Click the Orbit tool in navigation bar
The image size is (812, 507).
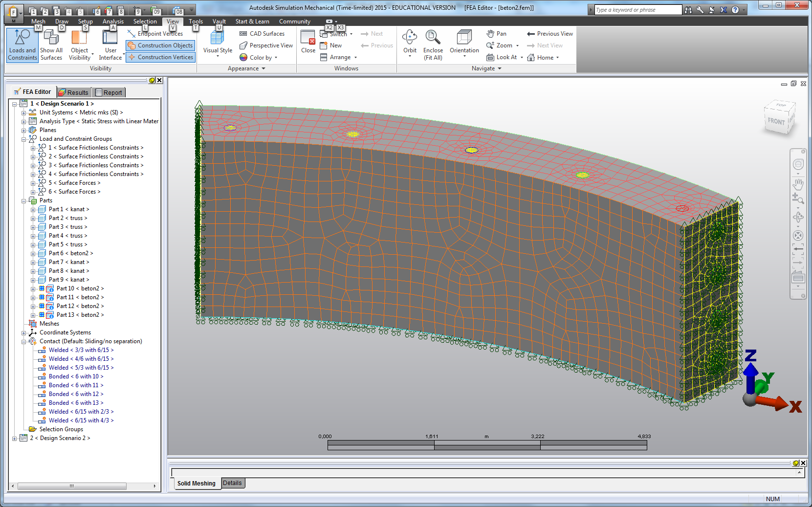(798, 217)
